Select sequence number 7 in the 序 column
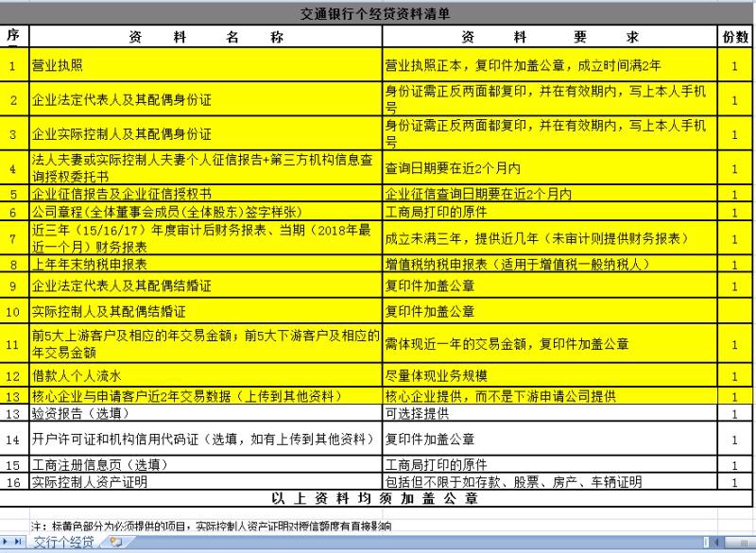The width and height of the screenshot is (756, 553). click(13, 238)
